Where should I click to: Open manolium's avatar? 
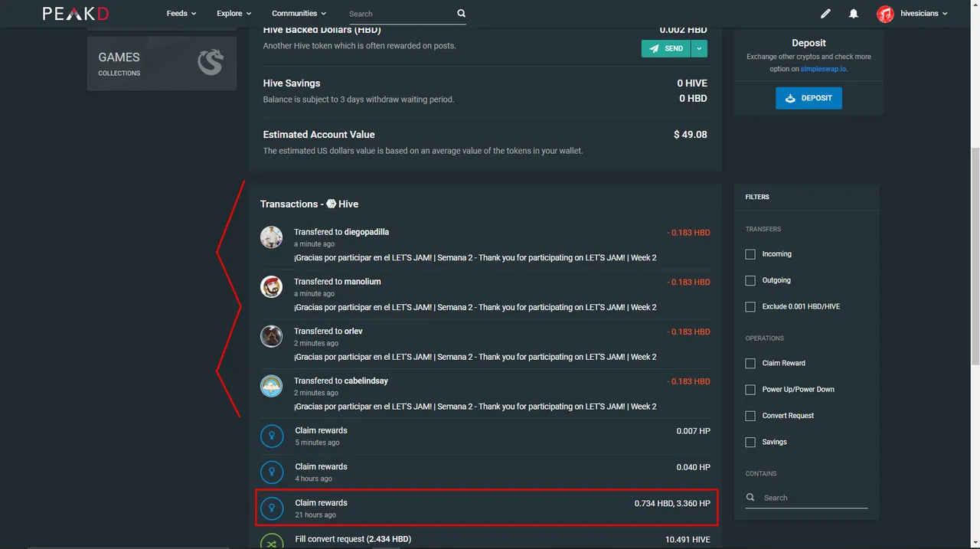(x=271, y=287)
